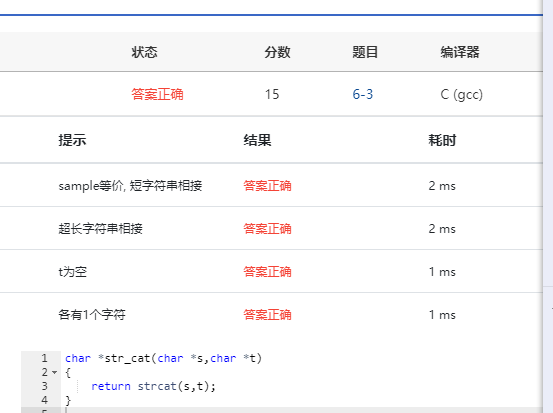
Task: Select the '超长字符串相接' test case row
Action: 271,228
